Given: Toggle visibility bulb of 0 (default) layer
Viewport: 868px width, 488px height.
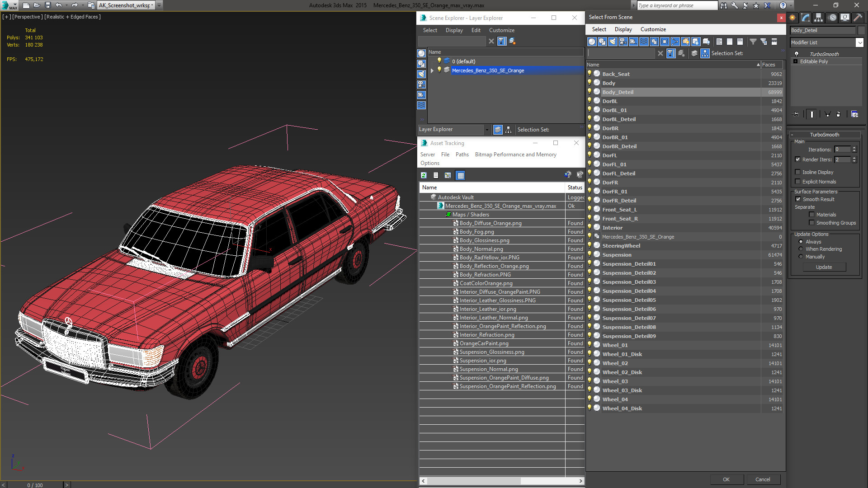Looking at the screenshot, I should (439, 61).
